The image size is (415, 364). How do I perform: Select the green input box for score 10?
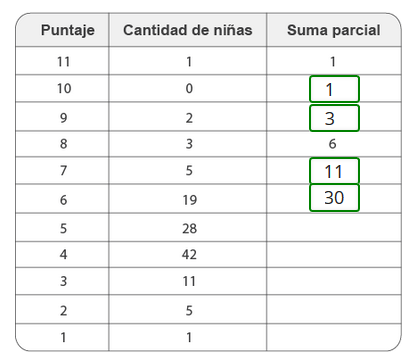coord(334,89)
